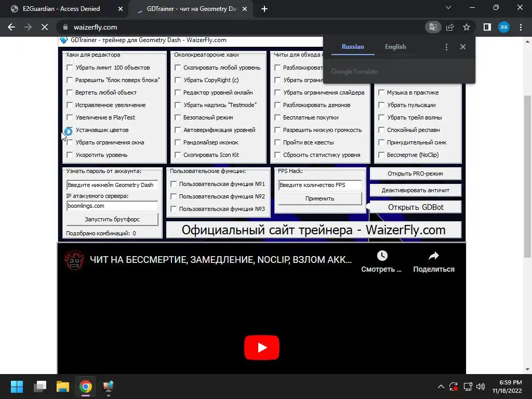Click the browser forward arrow

(x=28, y=27)
